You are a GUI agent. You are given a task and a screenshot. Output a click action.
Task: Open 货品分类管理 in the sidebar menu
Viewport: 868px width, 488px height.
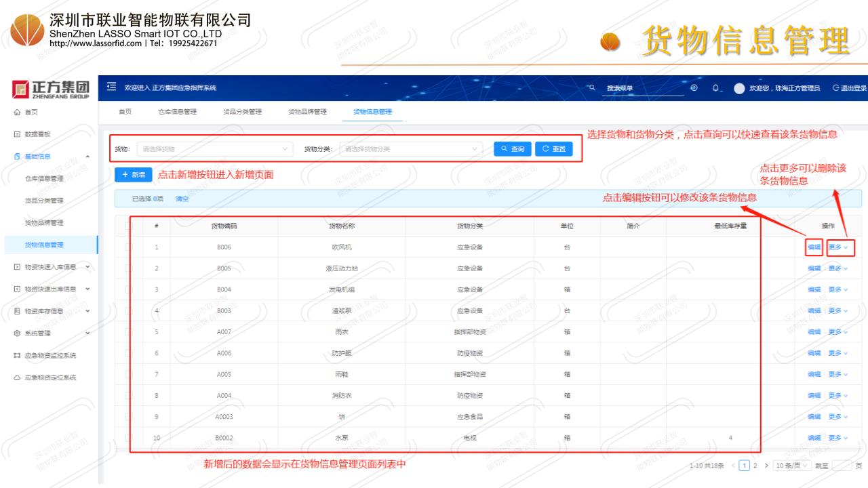coord(44,201)
